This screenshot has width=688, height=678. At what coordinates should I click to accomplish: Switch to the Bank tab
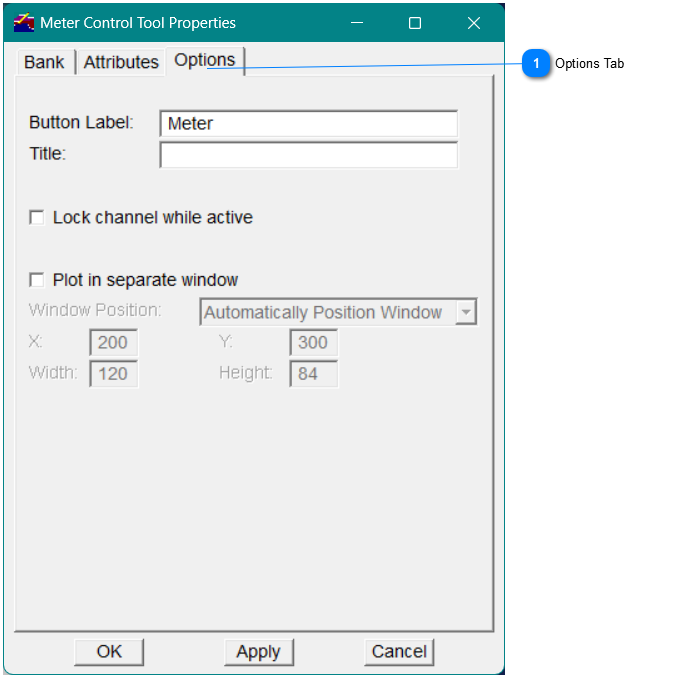44,62
